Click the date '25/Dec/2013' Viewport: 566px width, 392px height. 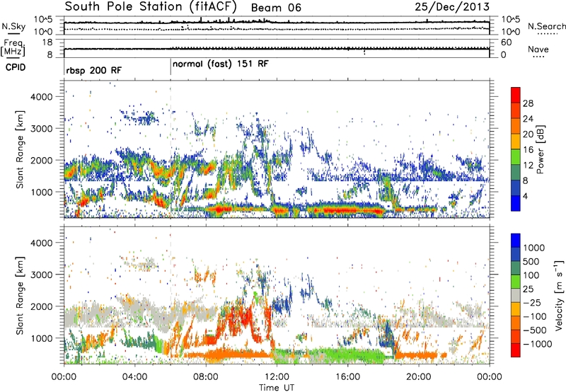click(452, 7)
